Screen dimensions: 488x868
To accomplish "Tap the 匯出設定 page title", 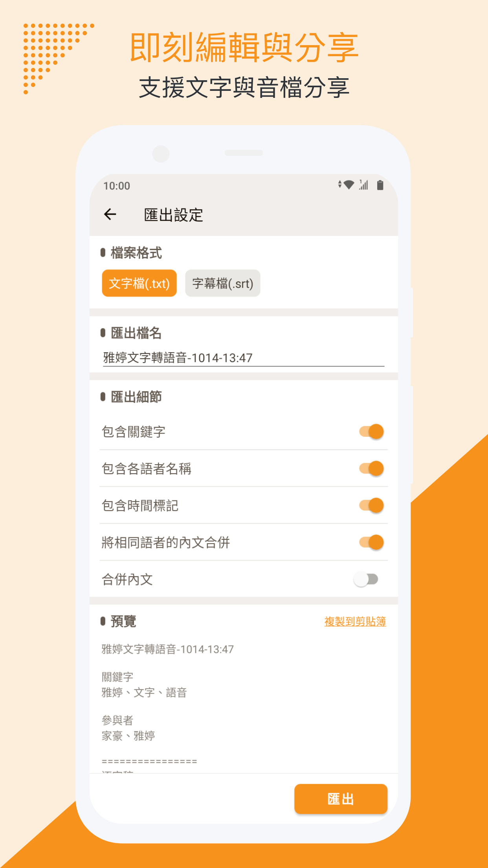I will [173, 215].
